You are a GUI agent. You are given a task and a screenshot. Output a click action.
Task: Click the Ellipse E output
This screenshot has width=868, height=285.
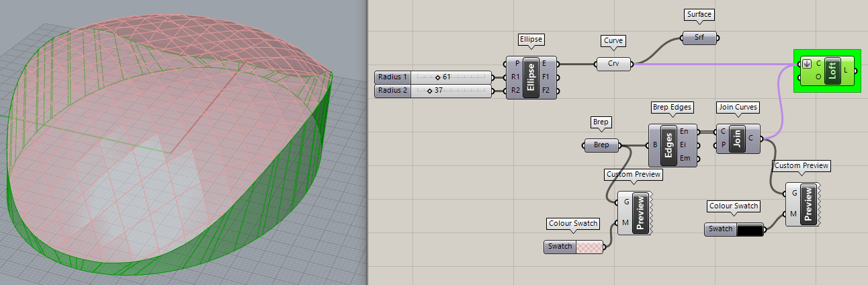(x=546, y=65)
